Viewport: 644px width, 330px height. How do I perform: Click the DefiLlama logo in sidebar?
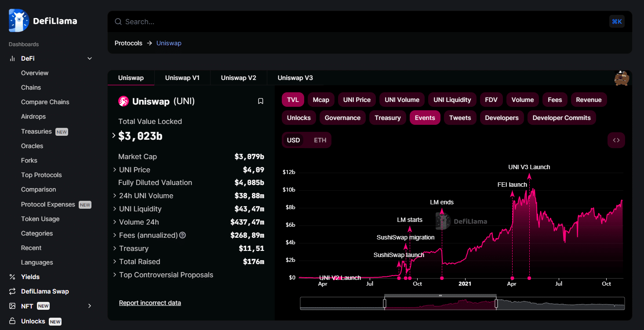pos(42,20)
